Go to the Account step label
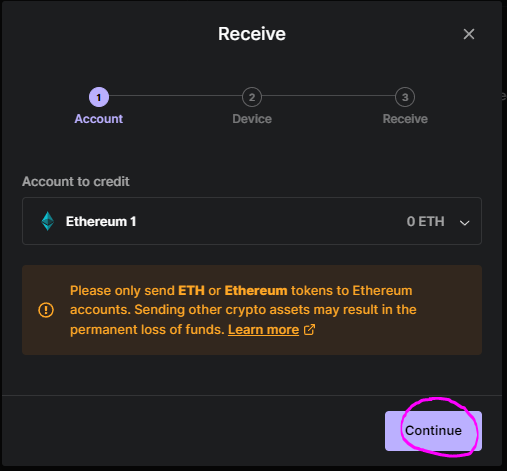507x471 pixels. (x=99, y=119)
